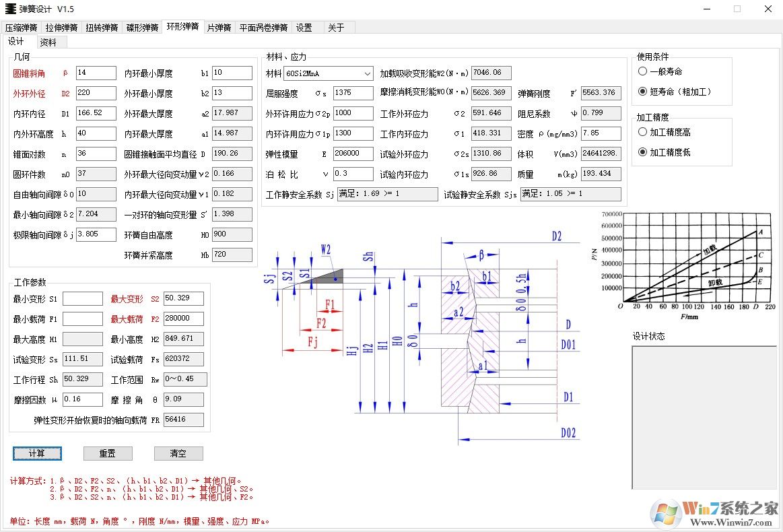
Task: Click the 计算 (Calculate) button
Action: [37, 453]
